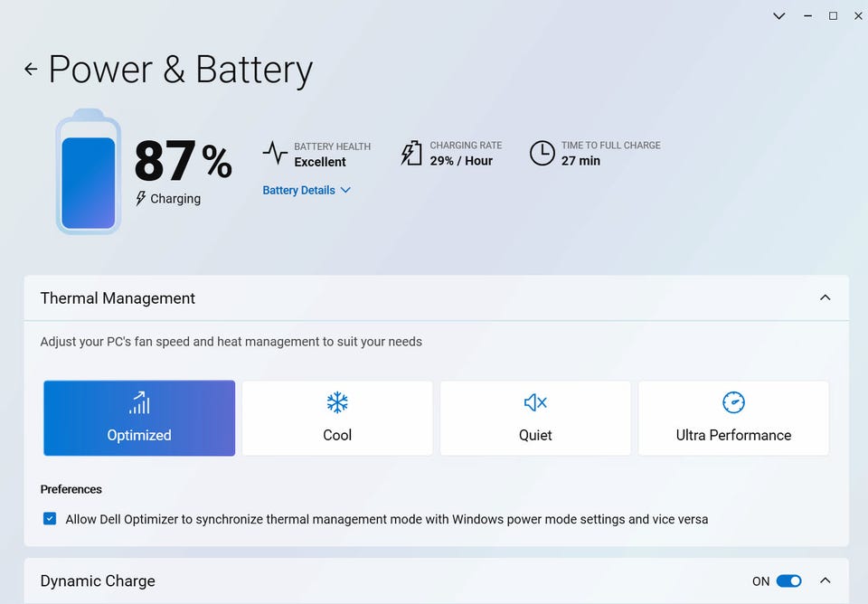Maximize the window
The height and width of the screenshot is (604, 868).
coord(833,16)
